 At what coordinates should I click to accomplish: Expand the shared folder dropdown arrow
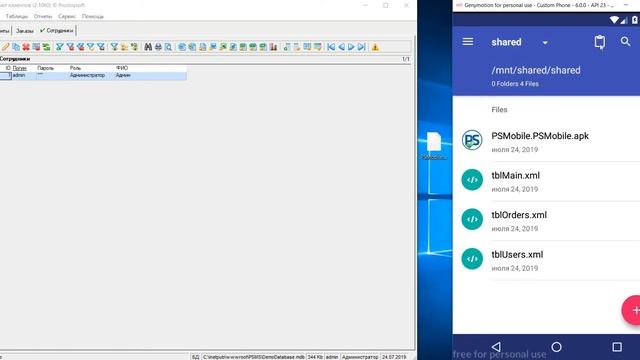point(545,42)
